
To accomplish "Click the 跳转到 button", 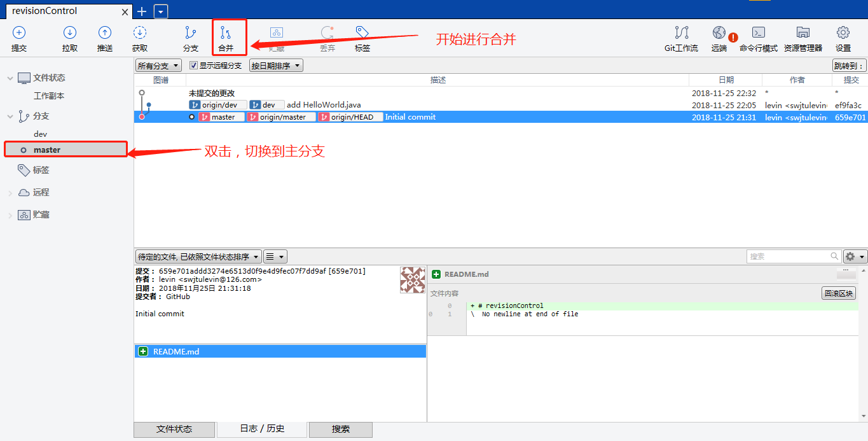I will (850, 66).
